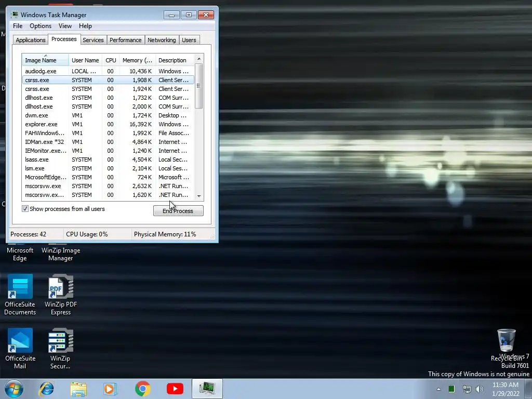Select mscorsvw.ex... row with 1,620 K
Viewport: 532px width, 399px height.
[x=108, y=195]
